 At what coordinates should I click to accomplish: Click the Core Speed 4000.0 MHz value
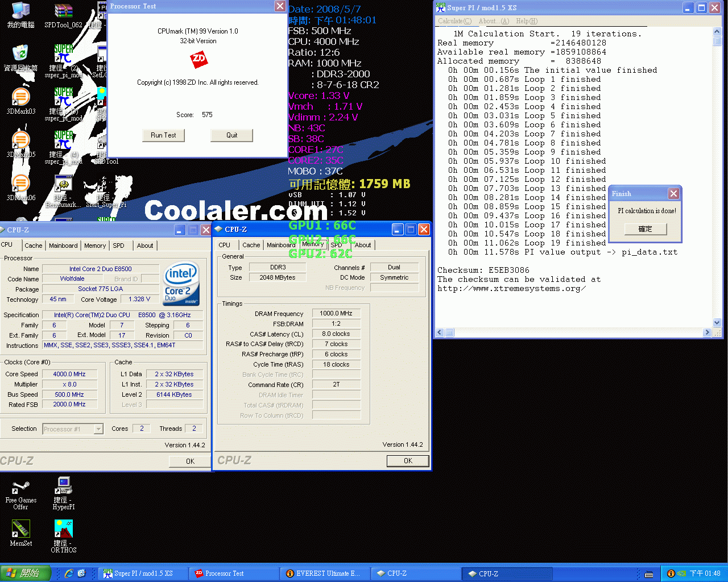[x=69, y=374]
